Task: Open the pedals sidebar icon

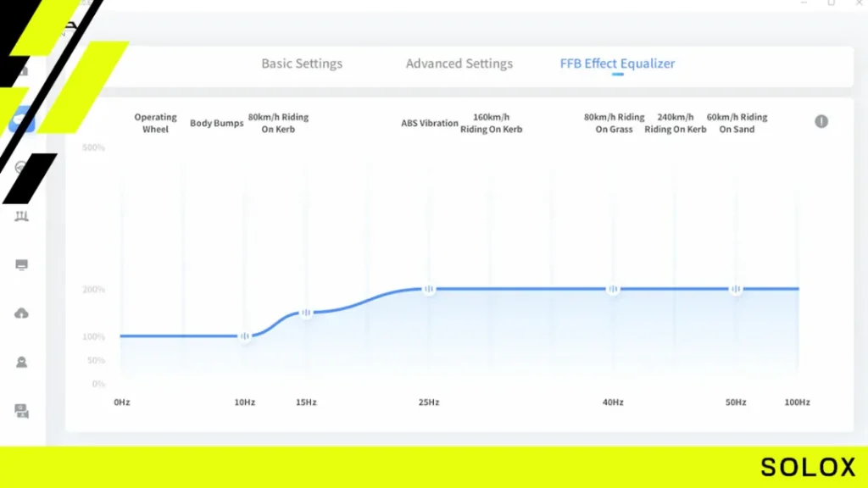Action: (21, 216)
